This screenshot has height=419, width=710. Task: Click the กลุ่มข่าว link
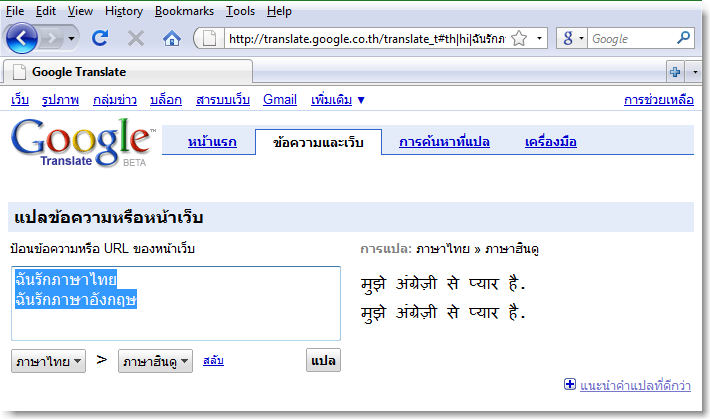click(115, 100)
